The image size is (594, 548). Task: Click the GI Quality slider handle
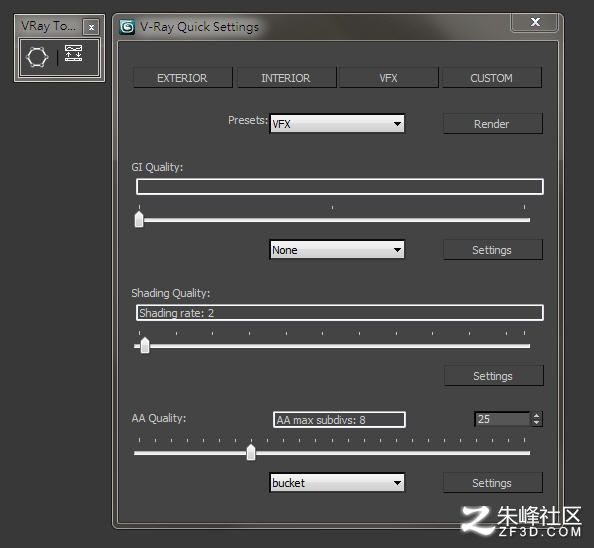click(139, 219)
